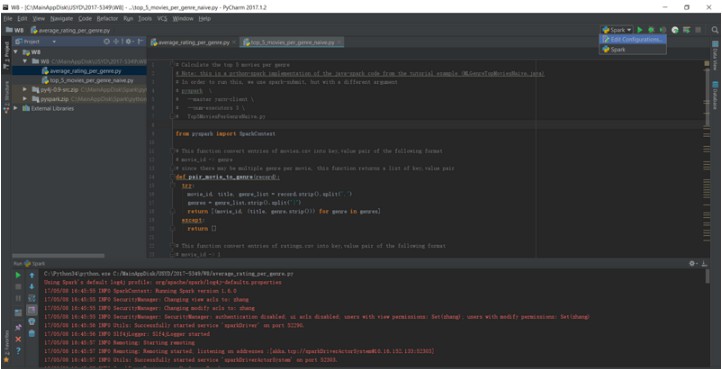Fold the pair_movie_to_genre function in editor gutter
The image size is (722, 369).
(x=172, y=177)
